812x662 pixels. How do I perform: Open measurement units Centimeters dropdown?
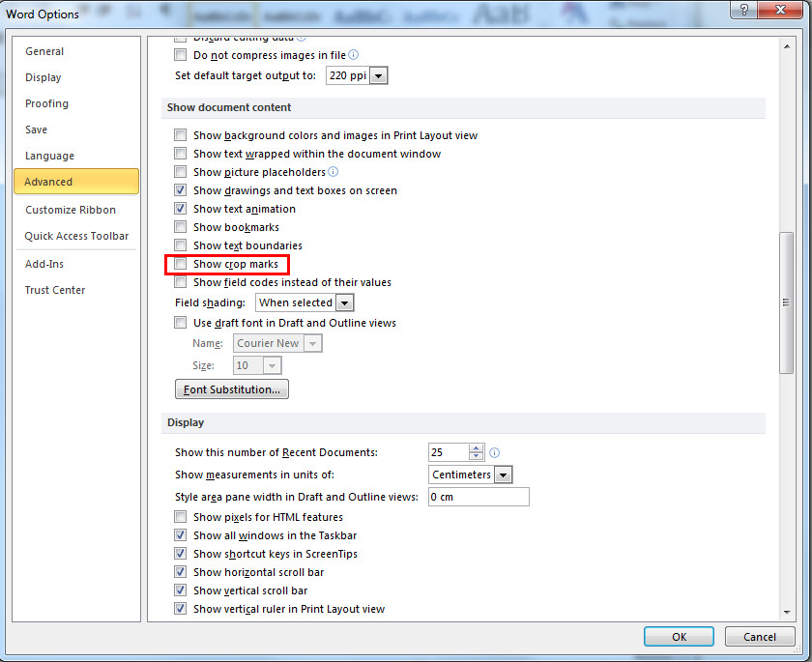(503, 475)
